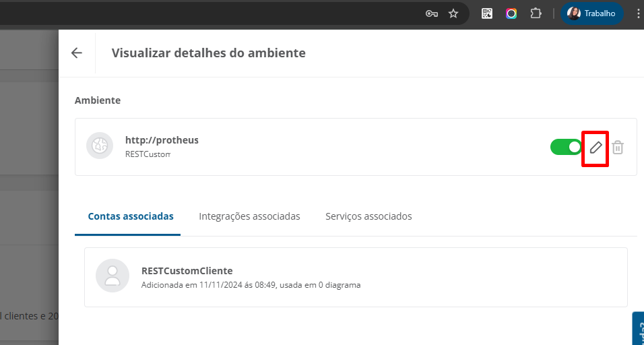Open the Trabalho browser profile button
Image resolution: width=644 pixels, height=345 pixels.
(x=592, y=13)
